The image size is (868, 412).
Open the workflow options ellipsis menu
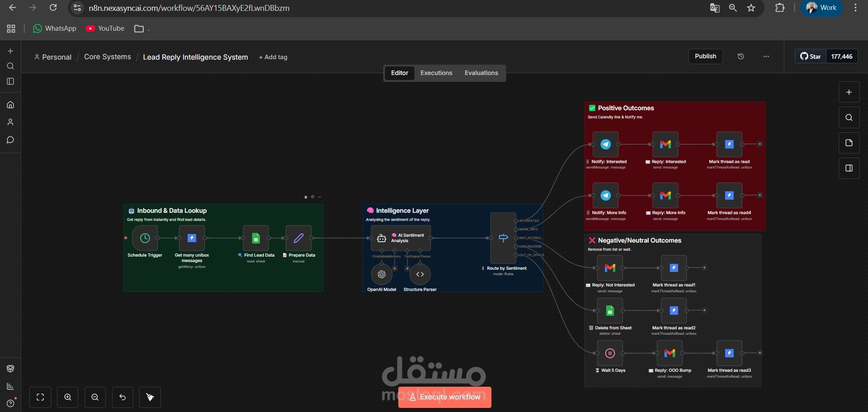click(x=766, y=56)
